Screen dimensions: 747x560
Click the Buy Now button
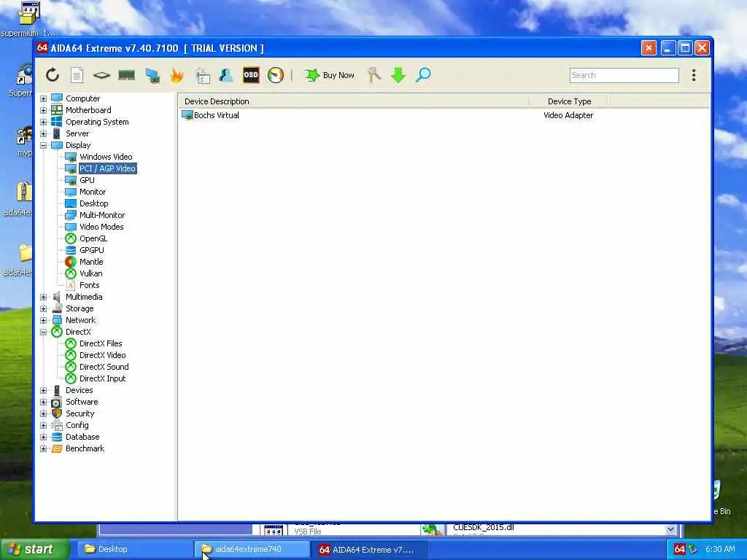330,75
